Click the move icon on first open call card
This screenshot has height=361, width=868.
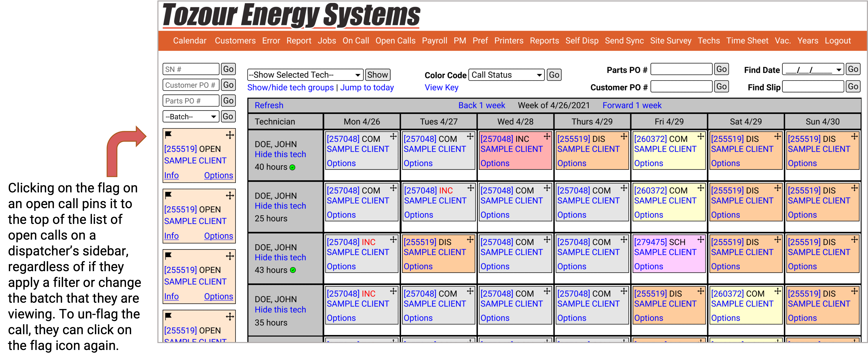click(230, 135)
